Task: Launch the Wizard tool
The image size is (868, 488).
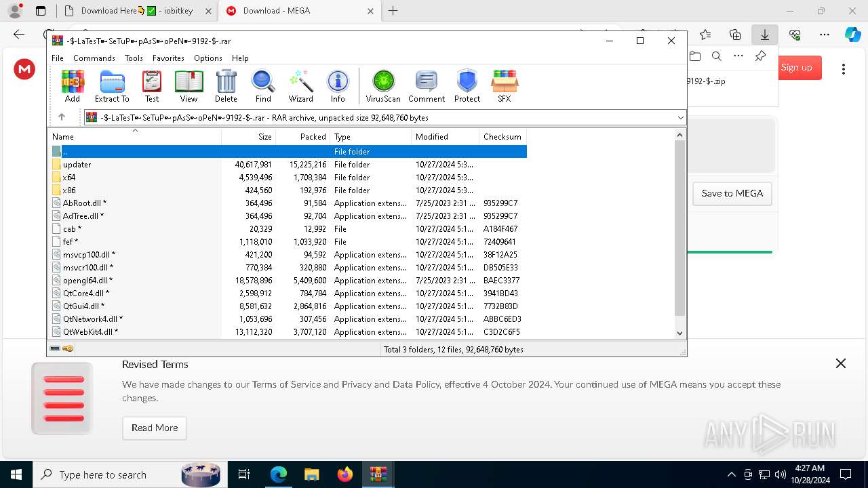Action: click(300, 86)
